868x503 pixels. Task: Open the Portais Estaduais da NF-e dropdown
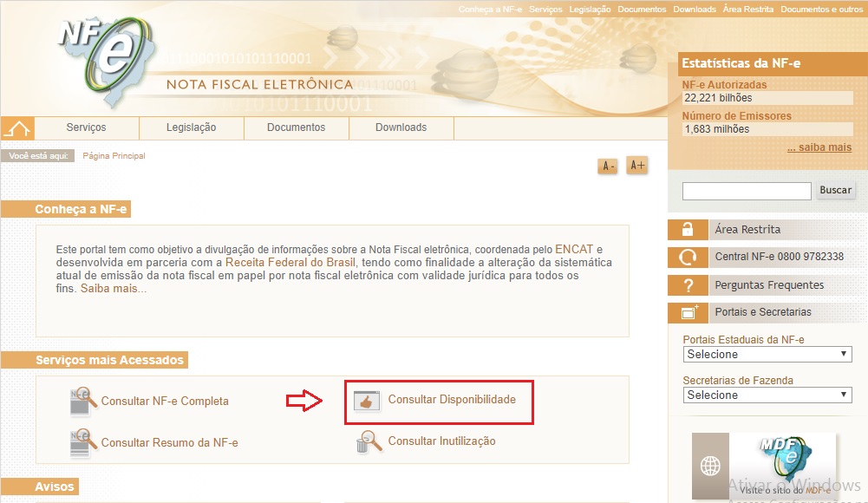767,355
